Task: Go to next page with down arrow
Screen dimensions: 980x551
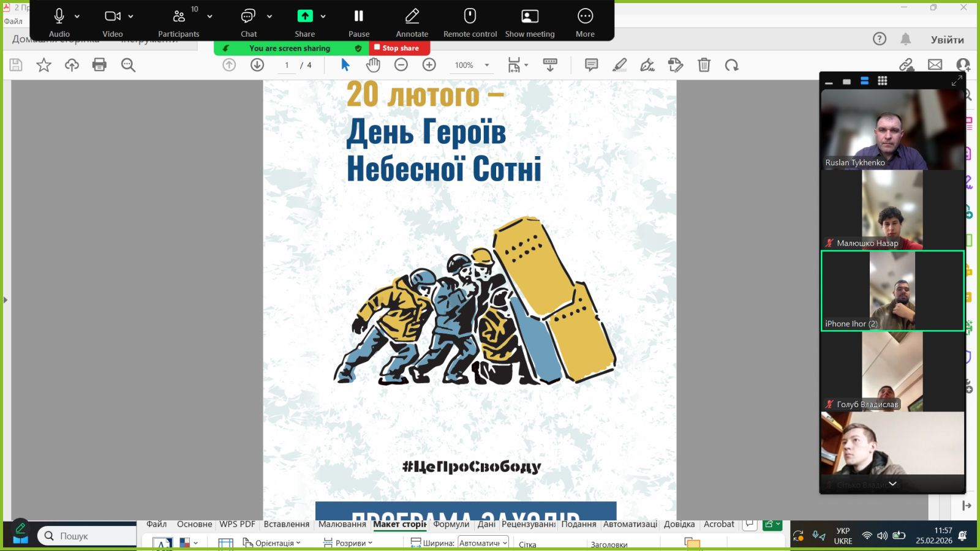Action: (x=257, y=65)
